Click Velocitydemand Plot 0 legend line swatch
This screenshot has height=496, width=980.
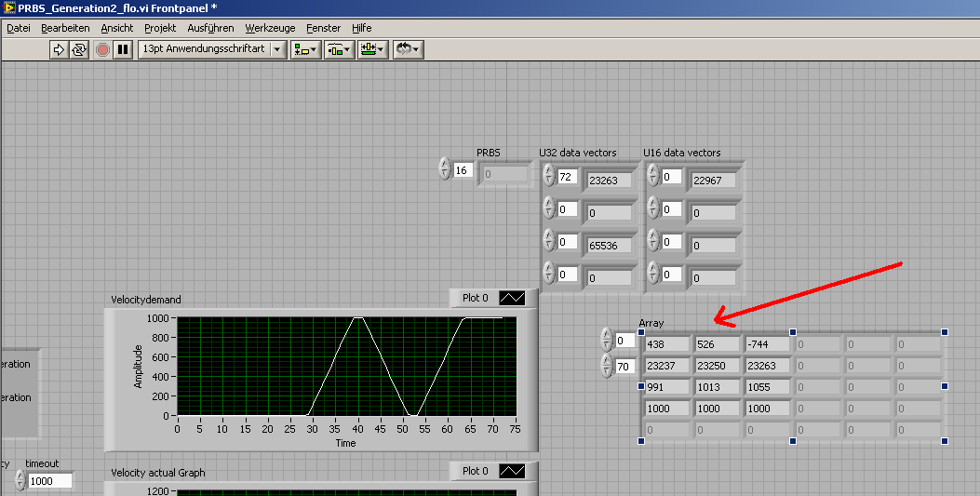[512, 298]
